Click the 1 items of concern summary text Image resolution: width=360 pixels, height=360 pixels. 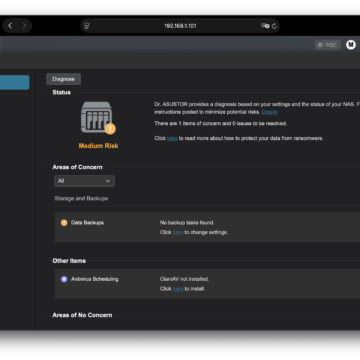pyautogui.click(x=220, y=123)
